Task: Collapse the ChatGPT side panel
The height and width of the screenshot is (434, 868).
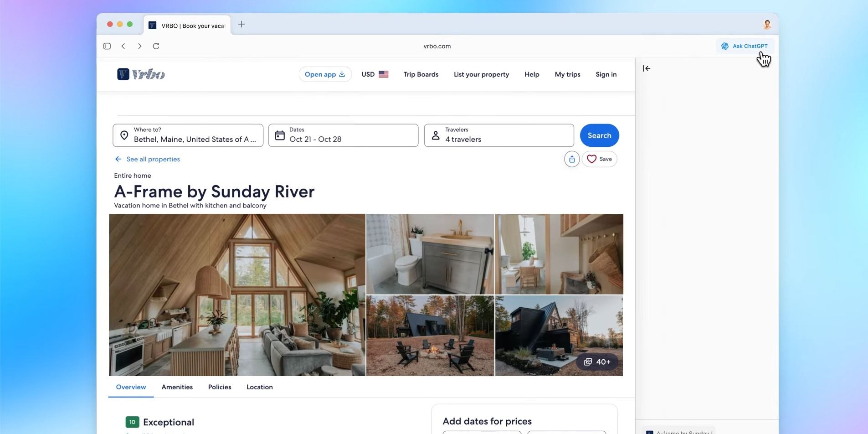Action: click(x=647, y=68)
